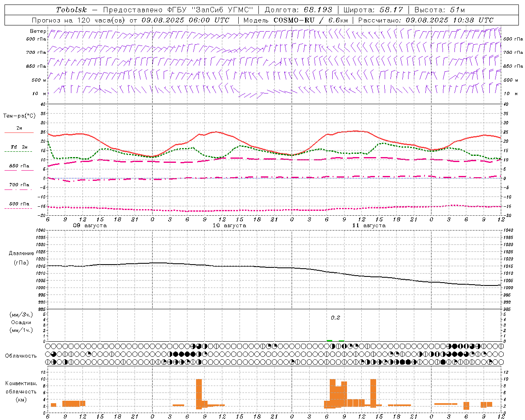Click the "Высота: 51м" elevation value

coord(440,10)
